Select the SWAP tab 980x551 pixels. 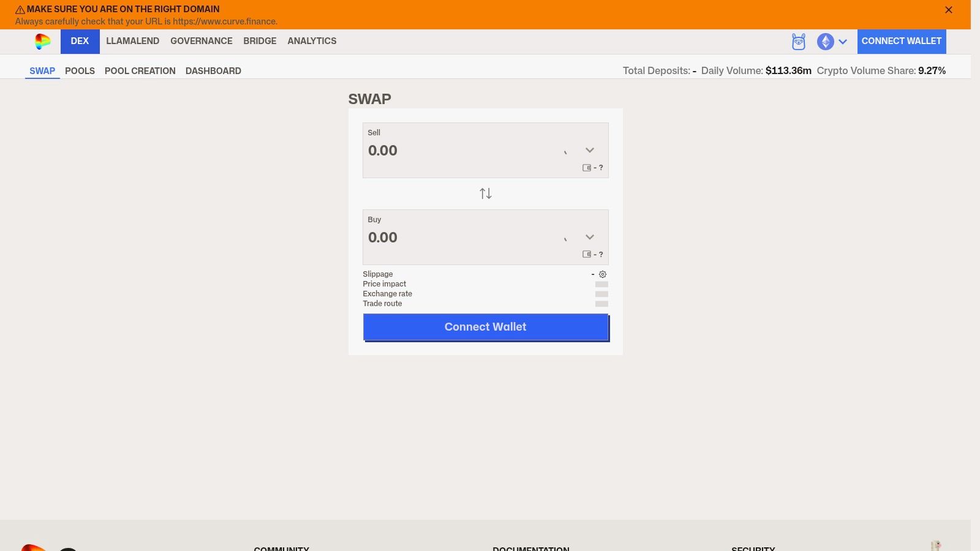click(x=42, y=71)
